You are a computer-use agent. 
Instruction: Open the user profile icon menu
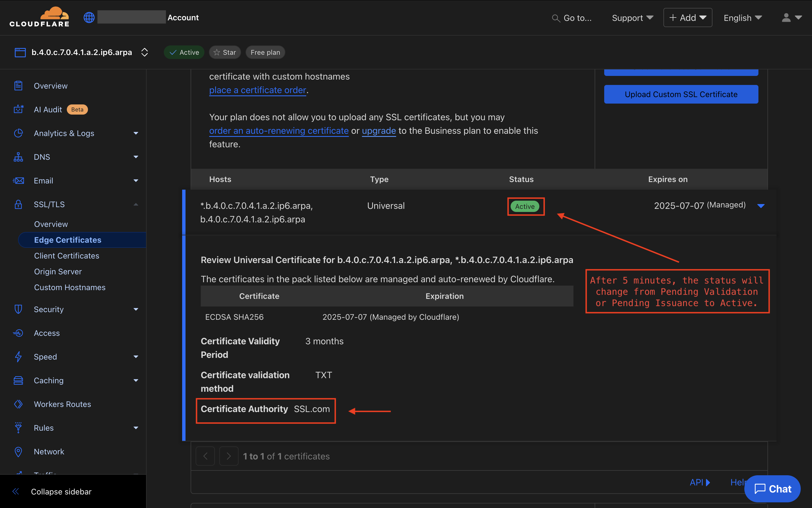coord(792,17)
